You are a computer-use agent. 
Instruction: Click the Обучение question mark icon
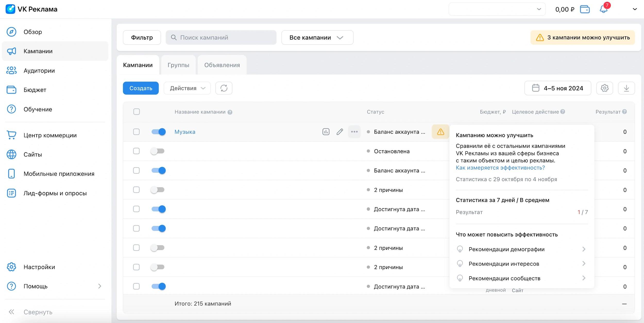coord(11,109)
